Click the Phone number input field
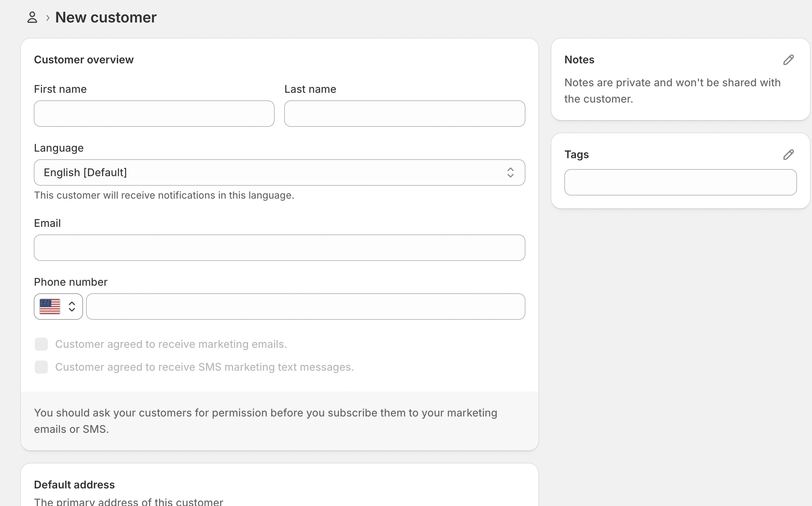This screenshot has width=812, height=506. pyautogui.click(x=306, y=307)
